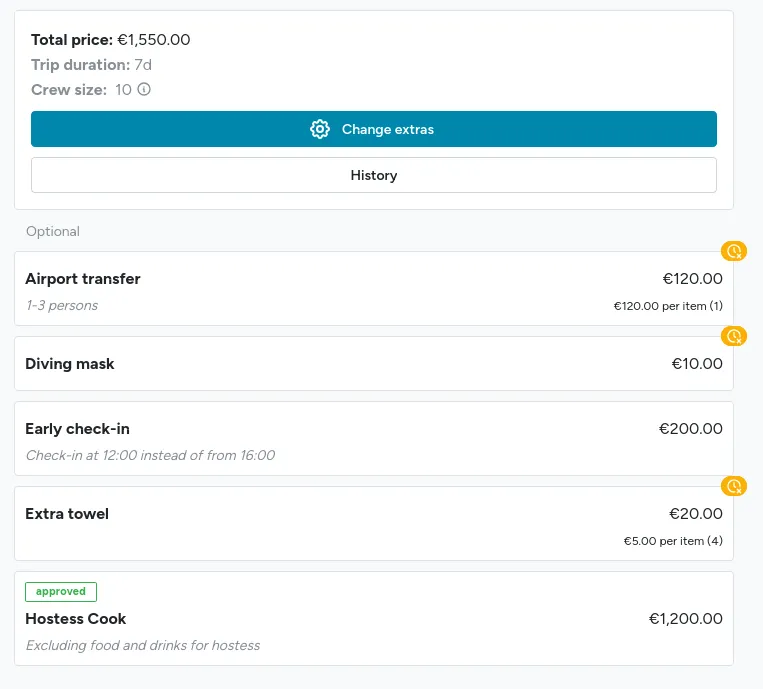Click the info icon beside Crew size
Viewport: 763px width, 689px height.
tap(144, 89)
